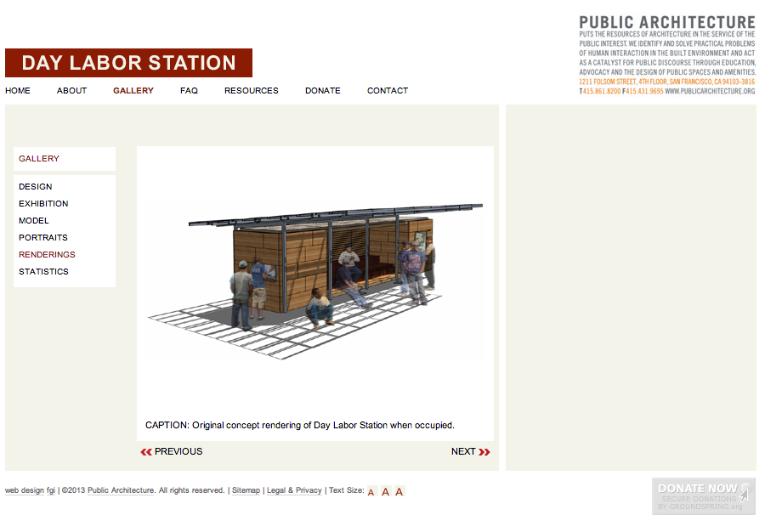View the PORTRAITS gallery section
Screen dimensions: 765x532
(x=43, y=238)
